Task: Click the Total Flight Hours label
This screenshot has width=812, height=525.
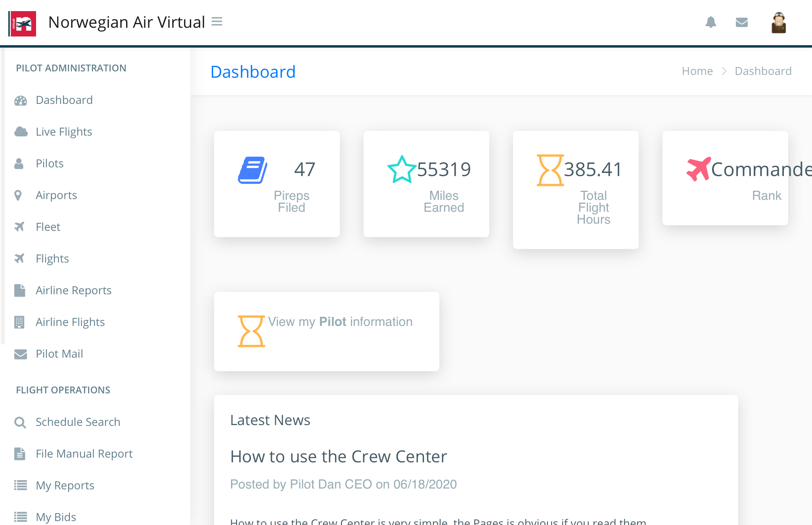Action: 593,207
